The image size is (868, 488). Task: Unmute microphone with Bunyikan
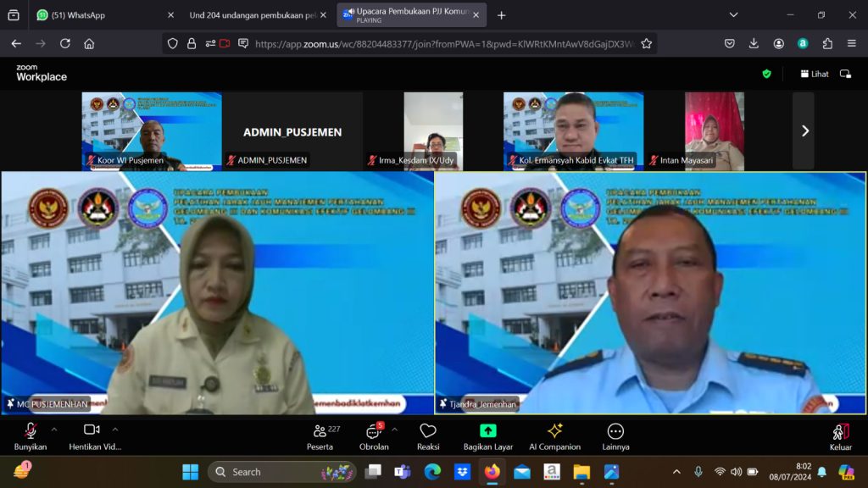pyautogui.click(x=31, y=435)
